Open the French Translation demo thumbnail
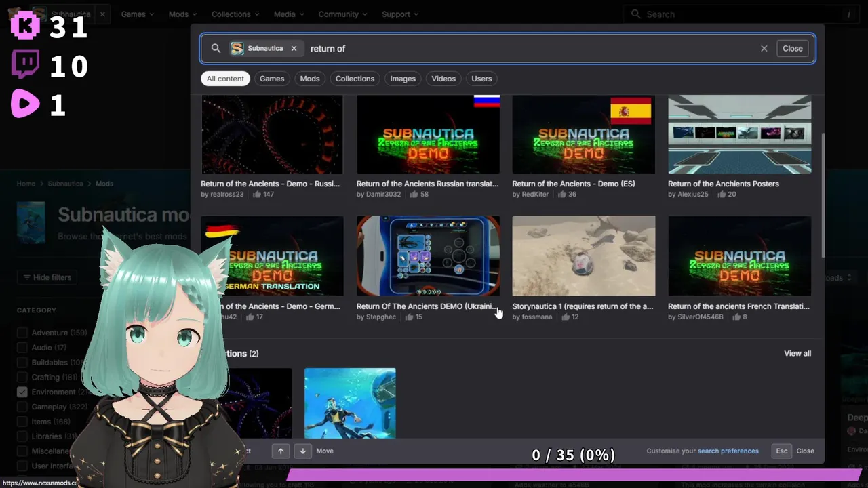Image resolution: width=868 pixels, height=488 pixels. [x=739, y=256]
